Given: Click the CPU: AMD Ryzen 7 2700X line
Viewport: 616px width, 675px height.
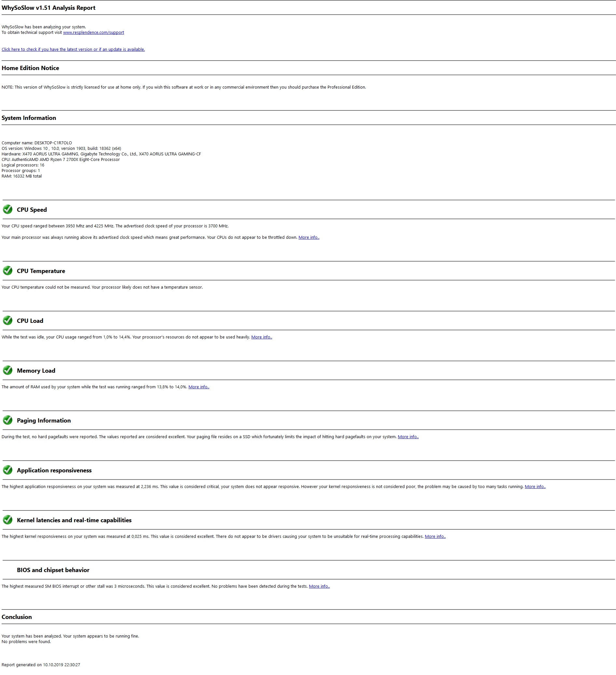Looking at the screenshot, I should [x=61, y=160].
